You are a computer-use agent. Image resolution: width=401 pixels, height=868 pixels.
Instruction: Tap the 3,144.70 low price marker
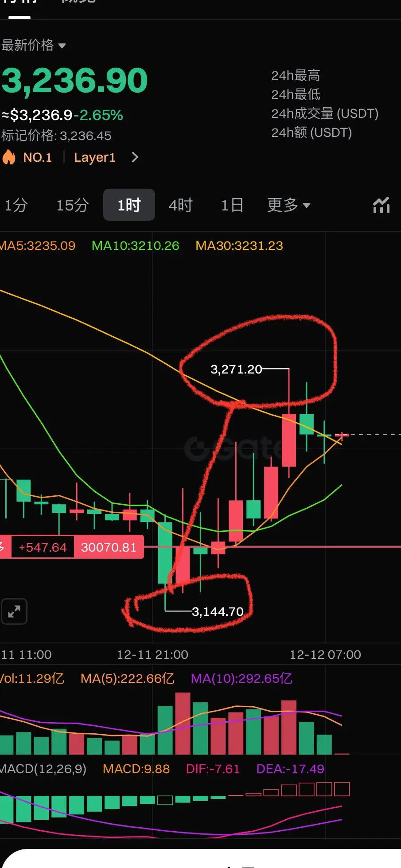(x=218, y=611)
